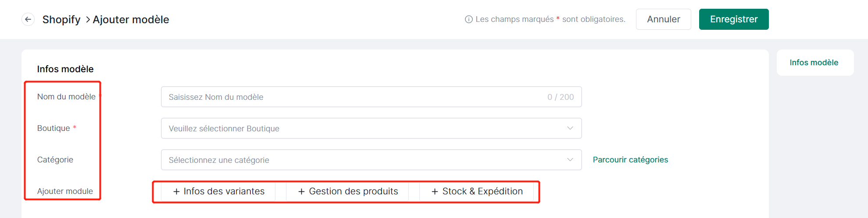The height and width of the screenshot is (218, 868).
Task: Click the Catégorie field label
Action: click(55, 160)
